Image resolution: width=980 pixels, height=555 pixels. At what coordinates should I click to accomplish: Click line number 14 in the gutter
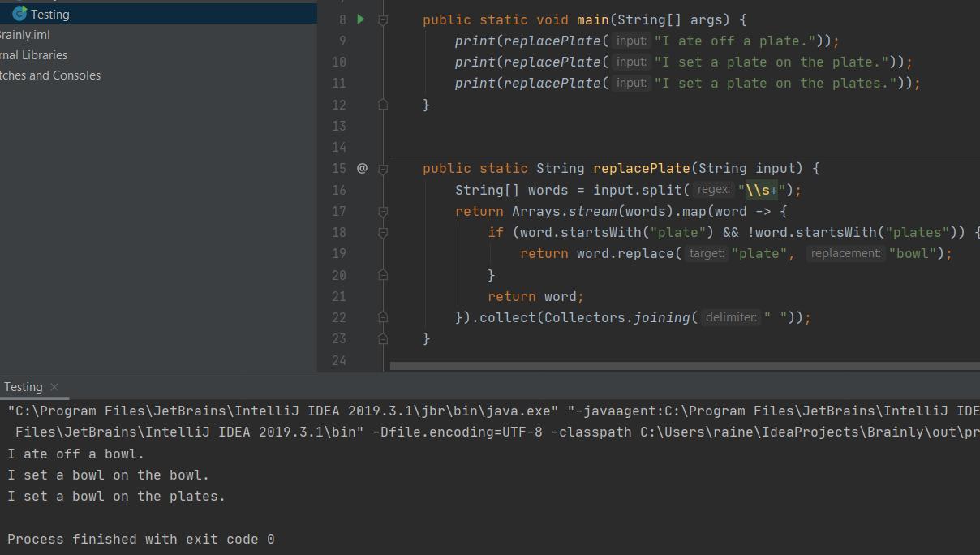(x=338, y=147)
